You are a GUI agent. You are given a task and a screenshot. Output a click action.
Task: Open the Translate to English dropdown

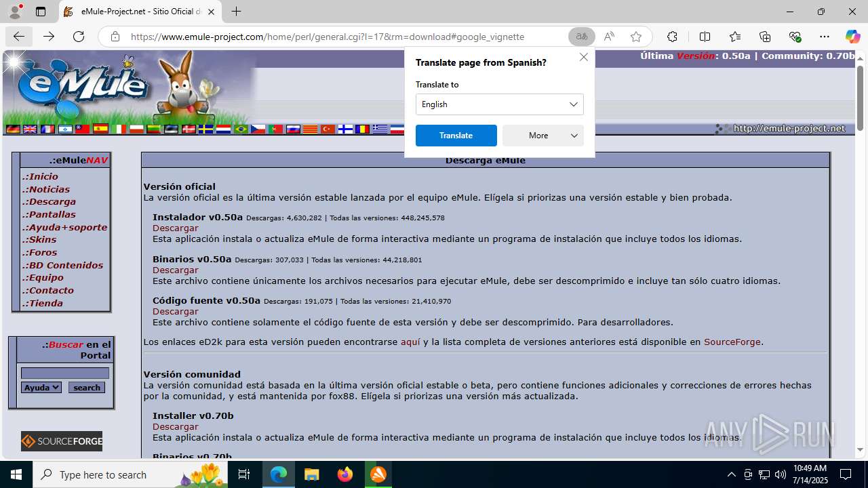pos(500,104)
